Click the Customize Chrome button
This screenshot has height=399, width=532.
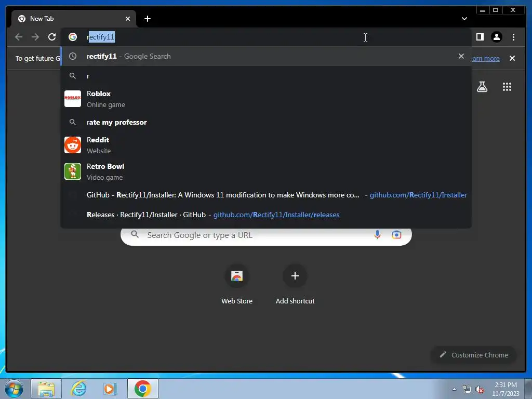474,355
